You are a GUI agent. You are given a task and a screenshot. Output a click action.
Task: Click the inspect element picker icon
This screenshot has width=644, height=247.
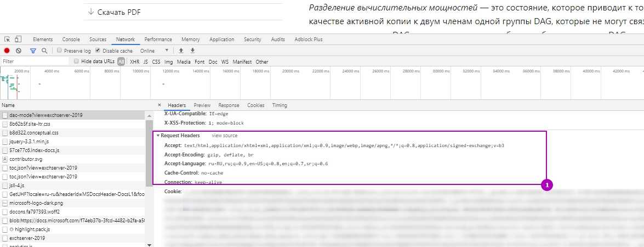pyautogui.click(x=7, y=40)
